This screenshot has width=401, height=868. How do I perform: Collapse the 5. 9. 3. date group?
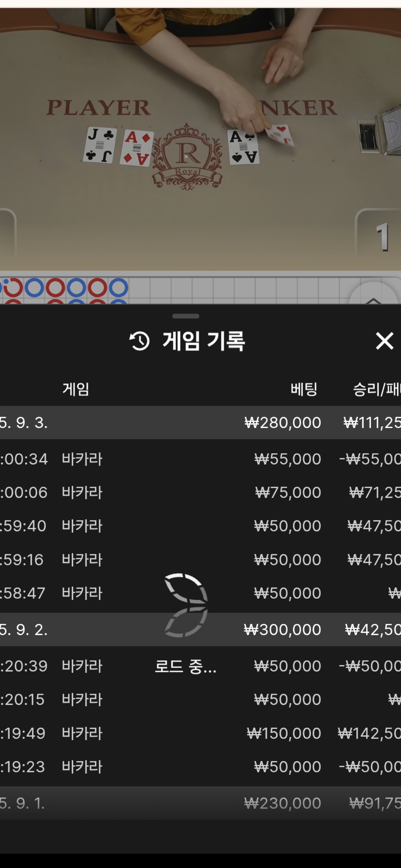pyautogui.click(x=200, y=423)
